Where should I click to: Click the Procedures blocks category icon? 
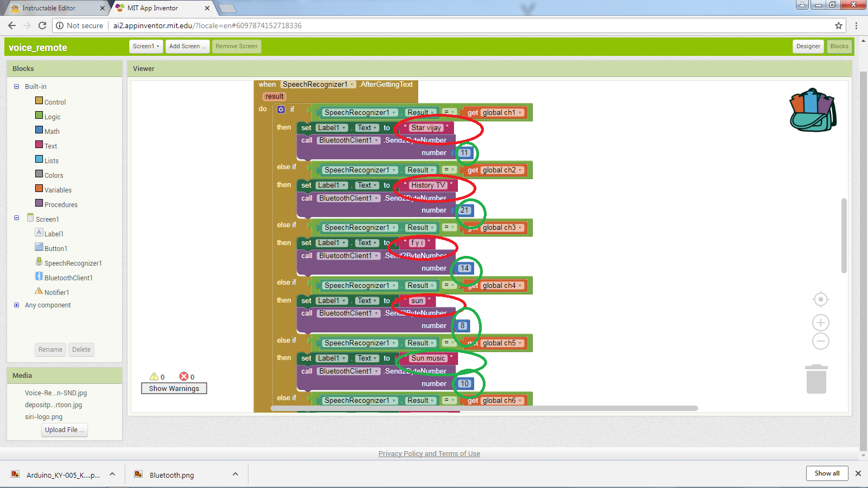click(x=39, y=203)
